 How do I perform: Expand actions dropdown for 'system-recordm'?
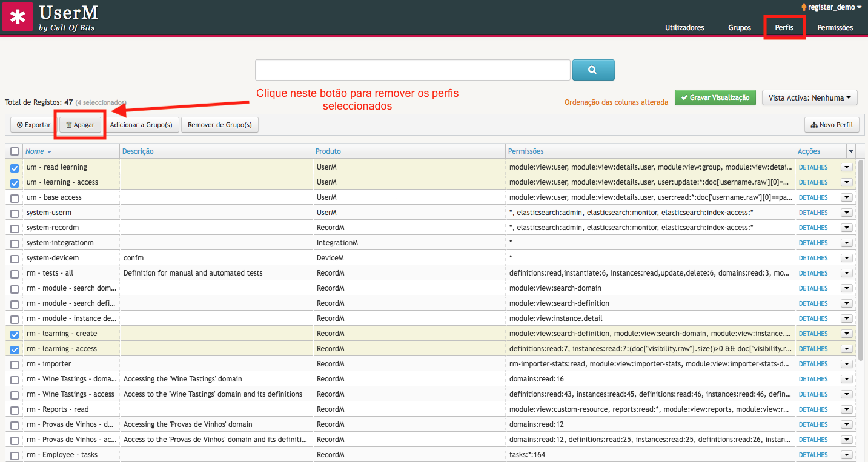tap(846, 228)
